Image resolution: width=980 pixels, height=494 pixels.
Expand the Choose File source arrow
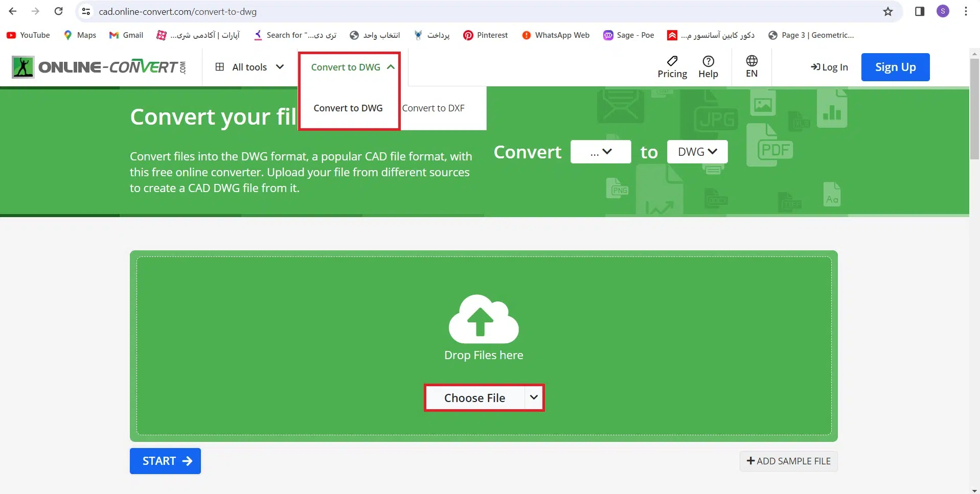click(x=534, y=397)
